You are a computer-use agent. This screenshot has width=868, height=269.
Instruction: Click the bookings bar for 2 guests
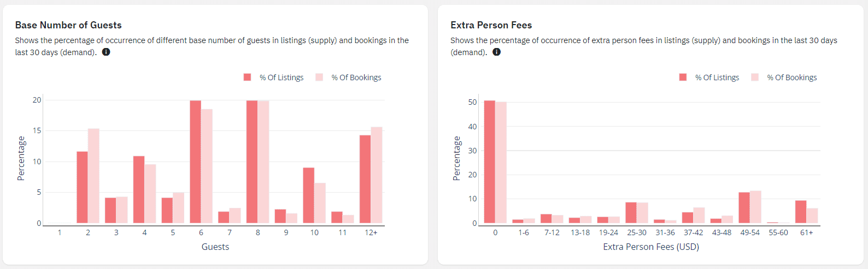[x=93, y=176]
